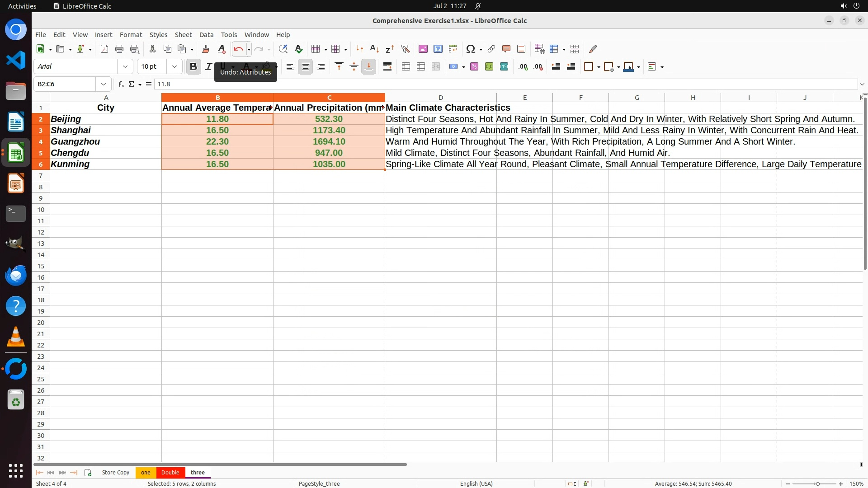Image resolution: width=868 pixels, height=488 pixels.
Task: Insert an image from the toolbar
Action: pos(423,49)
